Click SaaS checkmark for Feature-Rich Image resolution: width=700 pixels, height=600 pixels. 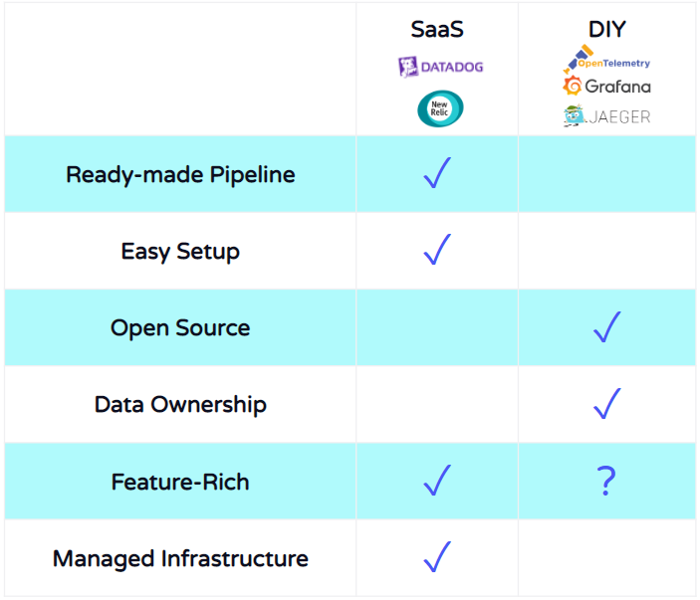pyautogui.click(x=437, y=481)
